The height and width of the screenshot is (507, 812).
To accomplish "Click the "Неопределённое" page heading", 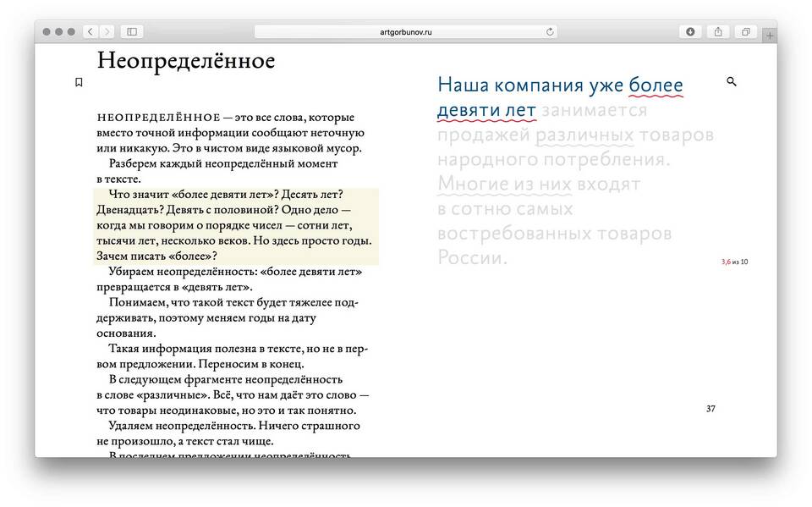I will (x=186, y=61).
